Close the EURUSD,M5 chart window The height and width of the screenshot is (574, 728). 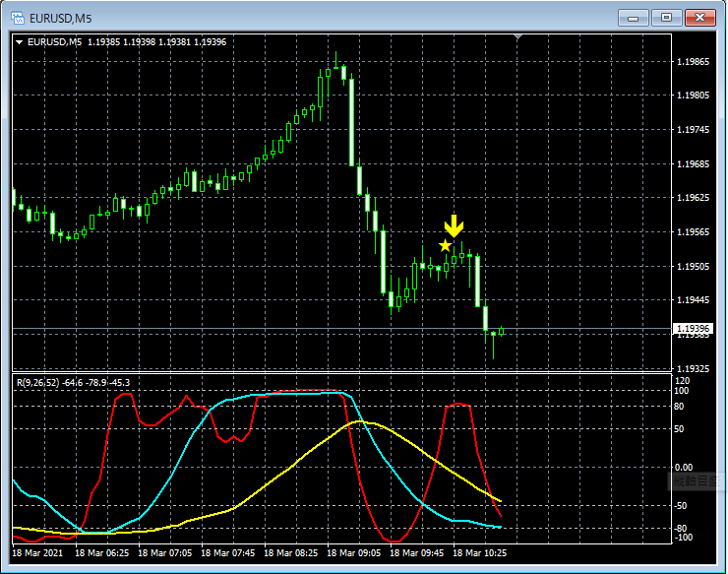(700, 18)
